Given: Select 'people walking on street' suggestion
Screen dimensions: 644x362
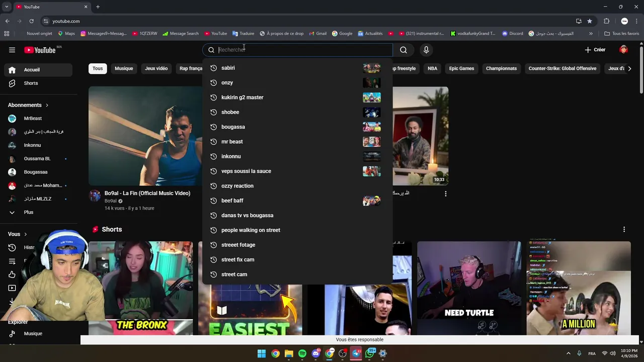Looking at the screenshot, I should pyautogui.click(x=297, y=230).
